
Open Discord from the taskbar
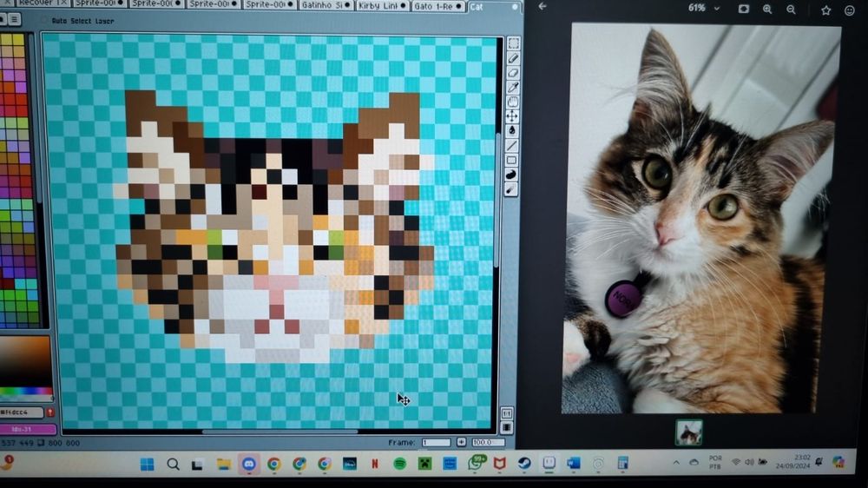[x=248, y=465]
